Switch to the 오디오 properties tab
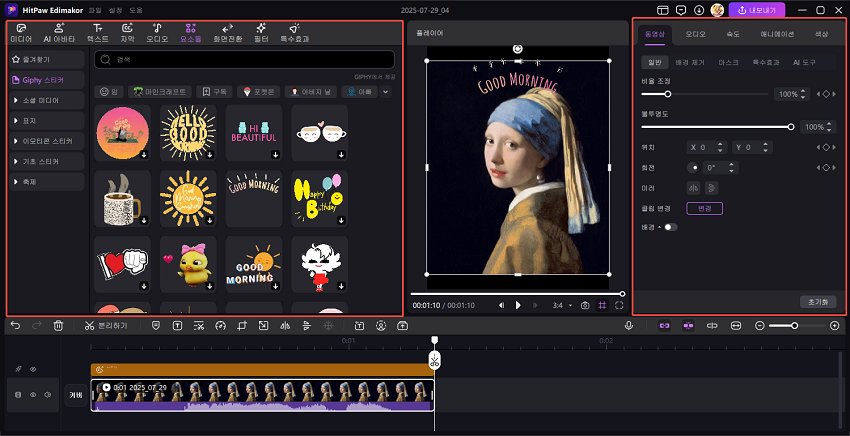850x436 pixels. click(x=695, y=34)
